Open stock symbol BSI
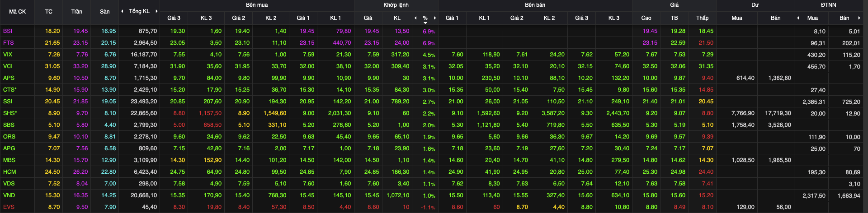 point(8,31)
